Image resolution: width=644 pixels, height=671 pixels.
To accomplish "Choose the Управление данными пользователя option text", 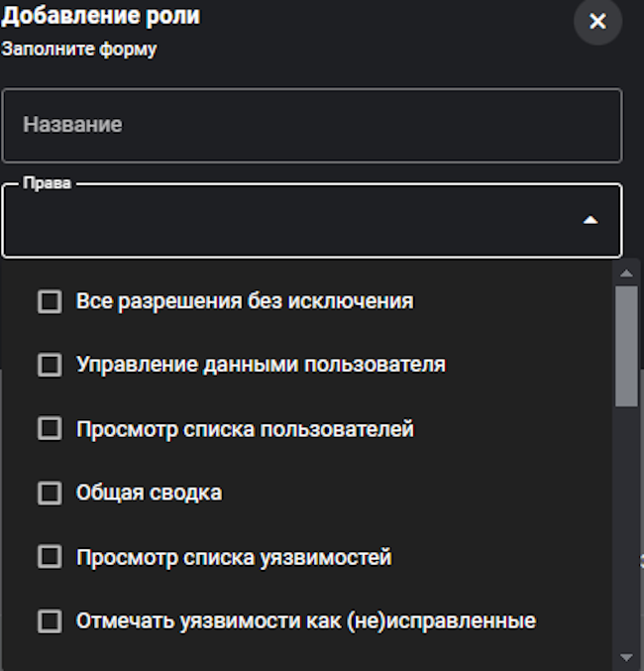I will tap(261, 365).
